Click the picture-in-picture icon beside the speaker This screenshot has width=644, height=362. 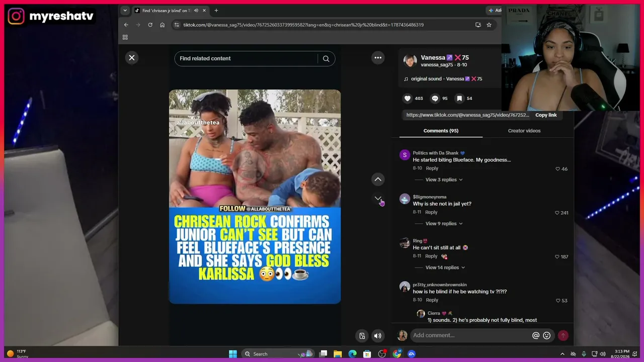coord(362,336)
